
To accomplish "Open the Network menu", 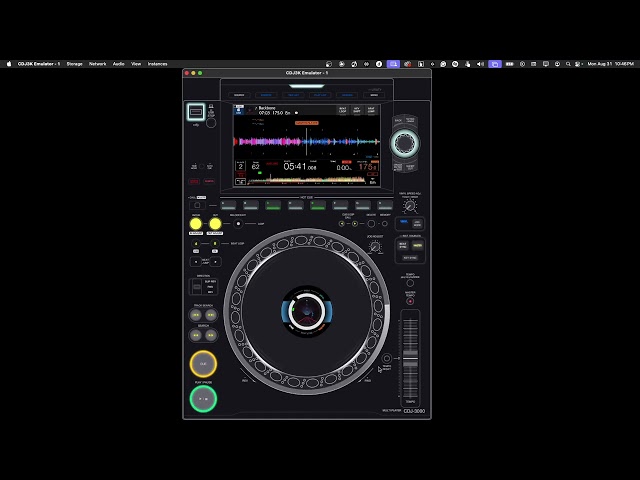I will point(98,64).
